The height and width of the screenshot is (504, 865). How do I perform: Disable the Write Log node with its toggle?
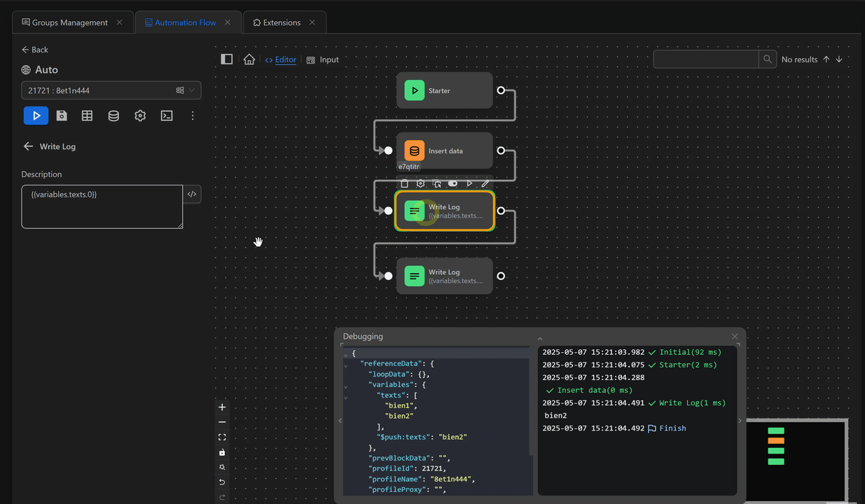tap(452, 183)
